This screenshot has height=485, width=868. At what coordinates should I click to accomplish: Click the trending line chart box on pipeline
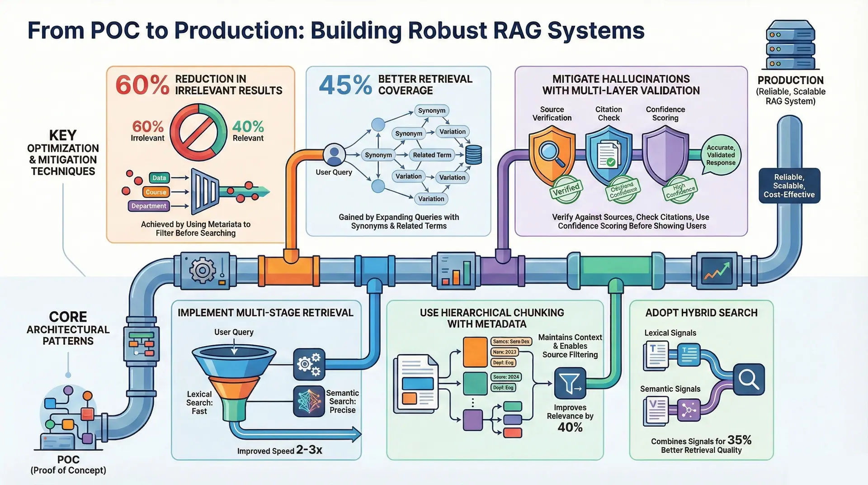tap(717, 271)
